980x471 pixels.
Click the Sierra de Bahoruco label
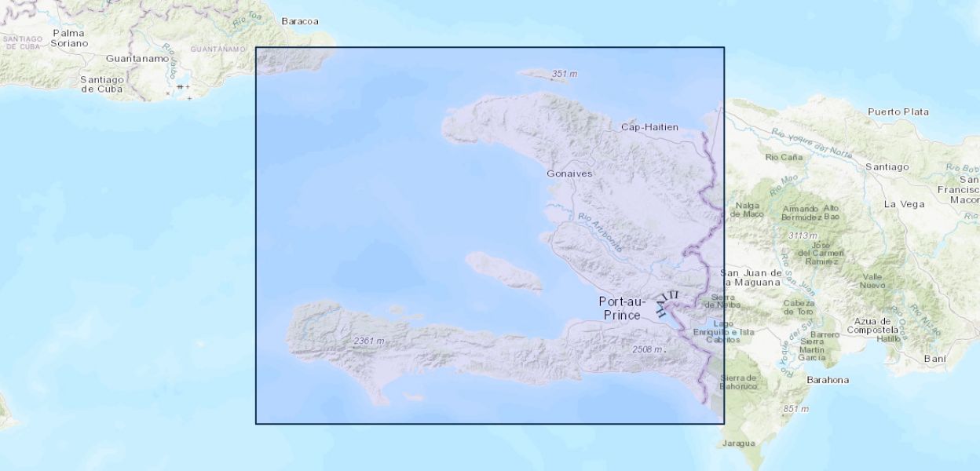click(738, 382)
